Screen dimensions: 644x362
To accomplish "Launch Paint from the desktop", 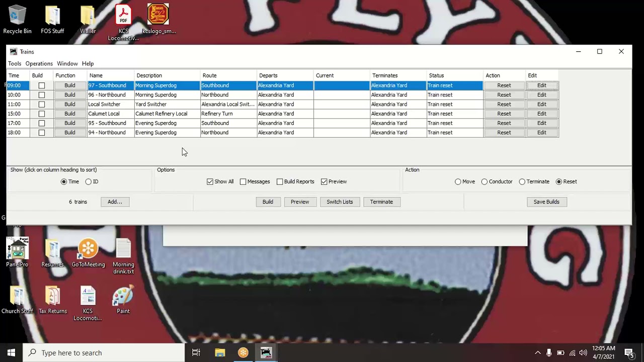I will [123, 300].
